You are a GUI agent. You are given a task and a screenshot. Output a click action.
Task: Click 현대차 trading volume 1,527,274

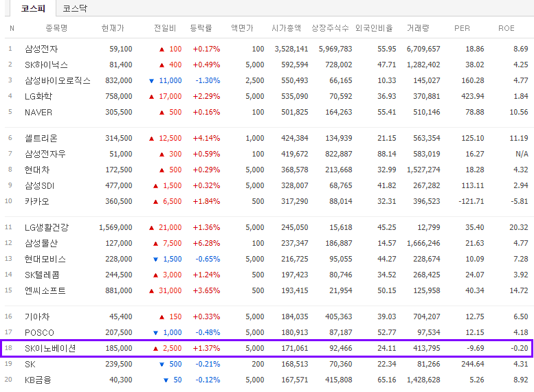click(423, 170)
